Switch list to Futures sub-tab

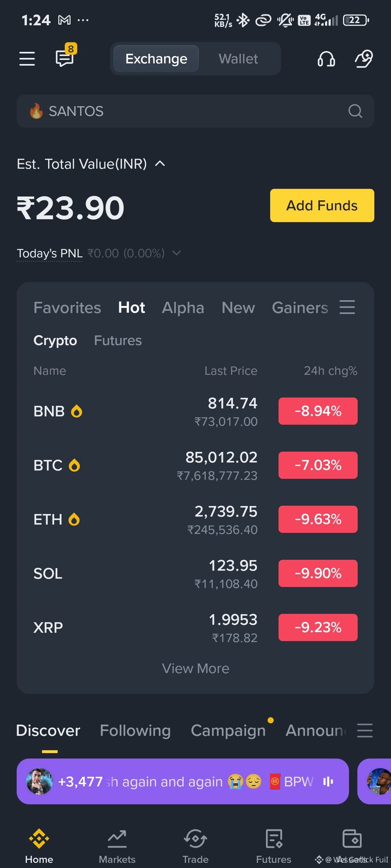(118, 340)
